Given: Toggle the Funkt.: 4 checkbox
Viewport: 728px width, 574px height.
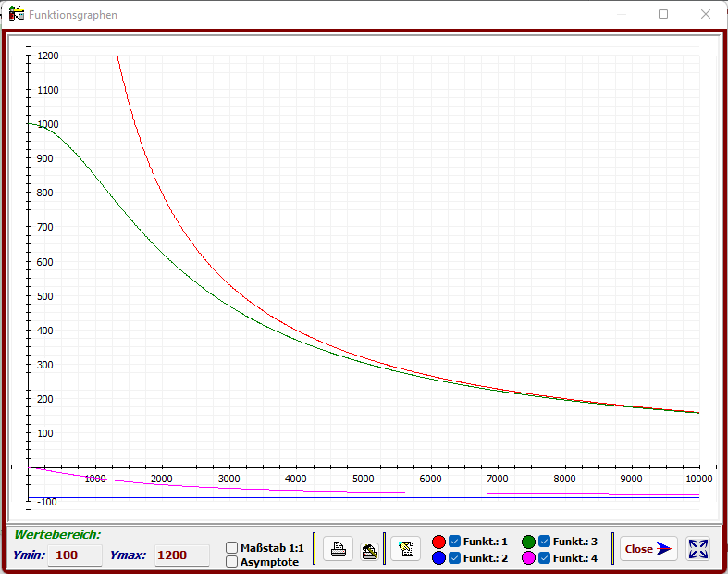Looking at the screenshot, I should tap(544, 558).
